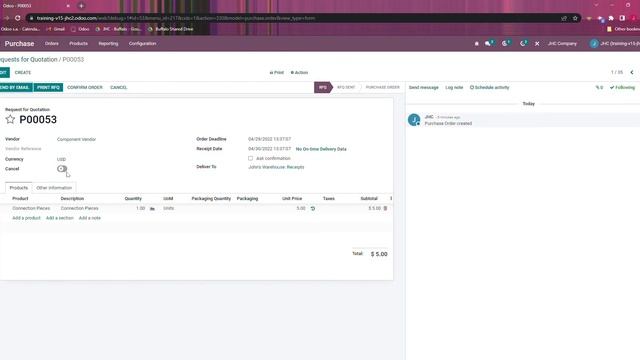
Task: Click Confirm Order button
Action: click(85, 87)
